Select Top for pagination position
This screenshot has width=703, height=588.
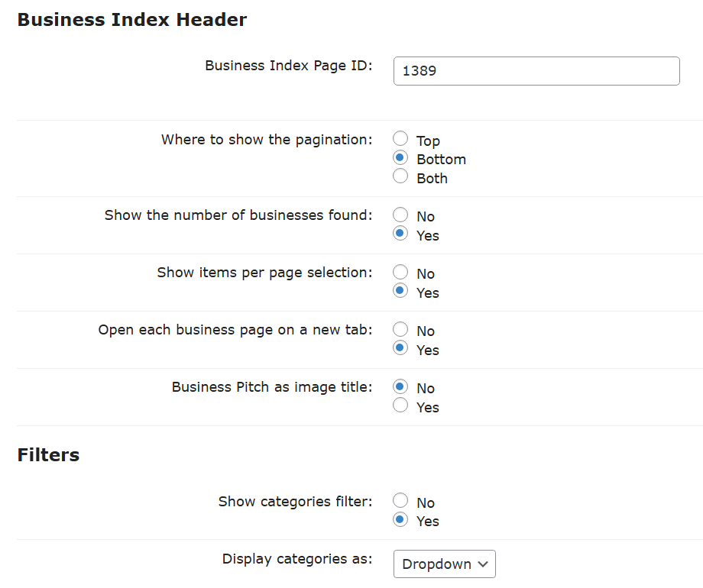click(x=400, y=138)
